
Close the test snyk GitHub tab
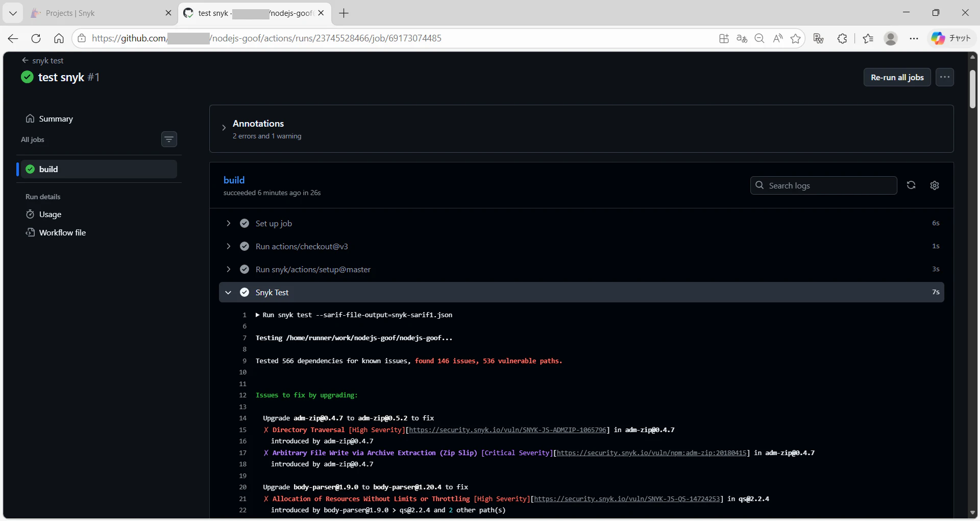click(321, 13)
